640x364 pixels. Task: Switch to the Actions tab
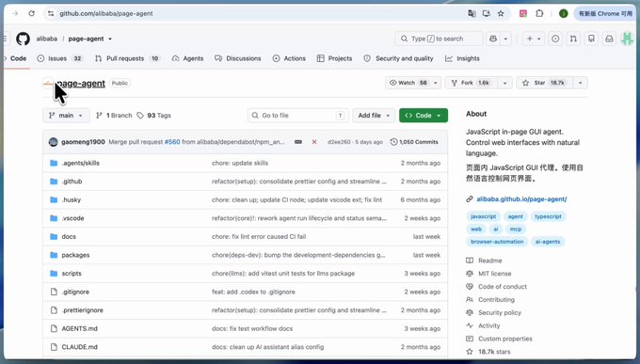point(289,58)
